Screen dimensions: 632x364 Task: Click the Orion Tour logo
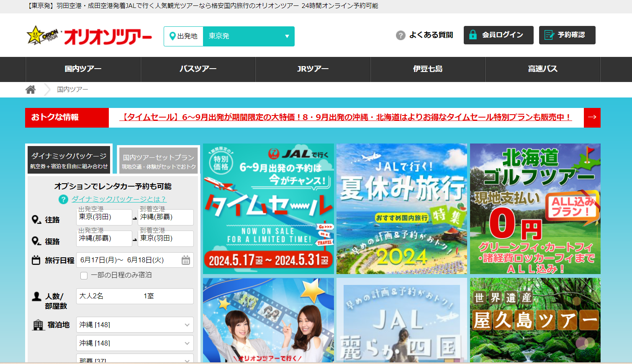pos(89,36)
